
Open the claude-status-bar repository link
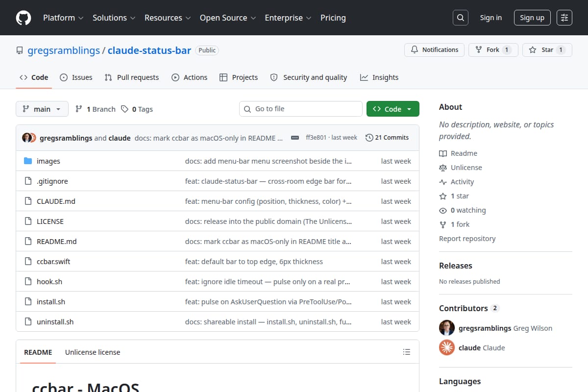[x=149, y=50]
